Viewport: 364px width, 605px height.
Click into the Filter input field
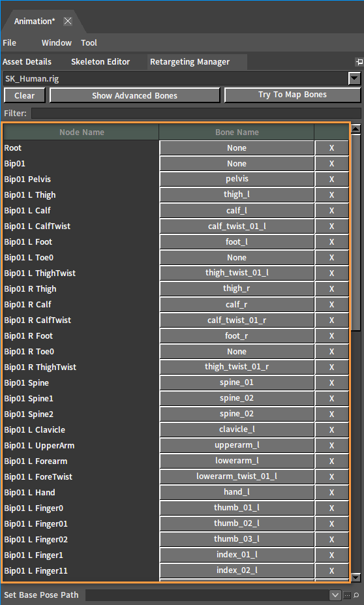tap(196, 113)
